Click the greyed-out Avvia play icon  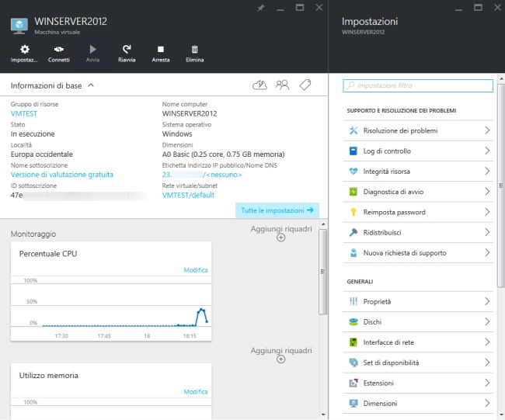(x=92, y=49)
